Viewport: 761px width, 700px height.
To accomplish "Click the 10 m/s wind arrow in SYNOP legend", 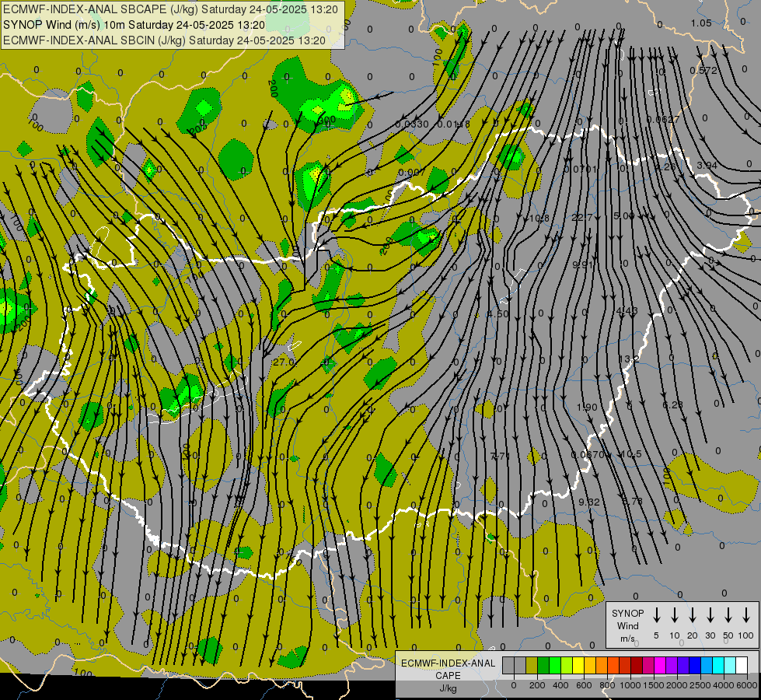I will 675,615.
